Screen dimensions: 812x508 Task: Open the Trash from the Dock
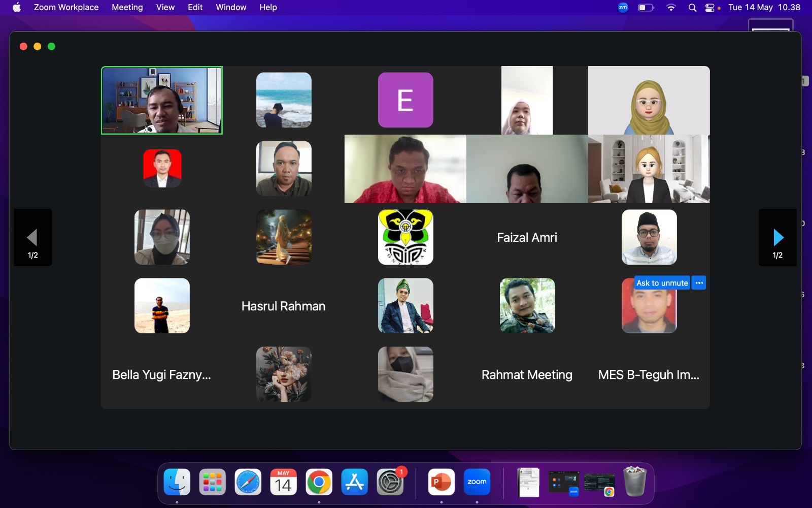[x=635, y=482]
